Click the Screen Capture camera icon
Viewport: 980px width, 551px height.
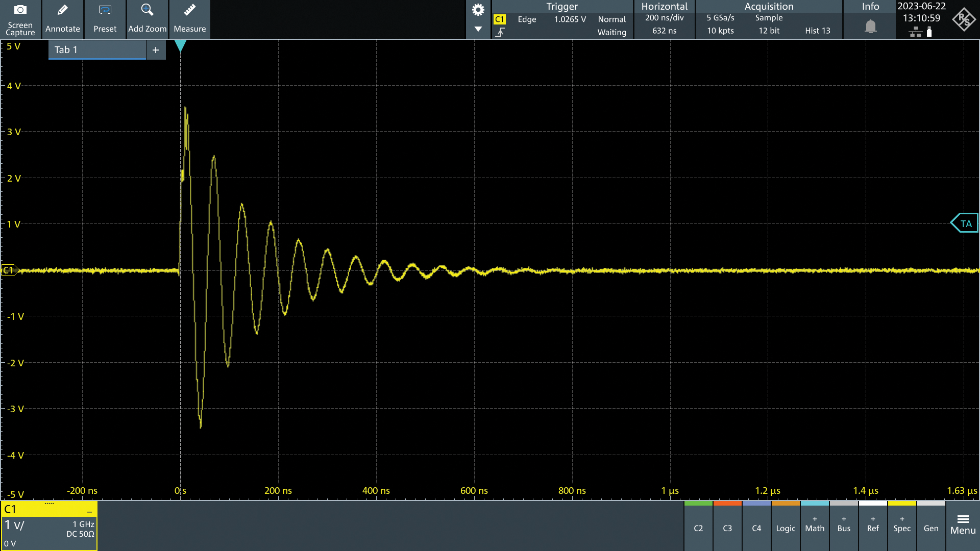pos(20,10)
